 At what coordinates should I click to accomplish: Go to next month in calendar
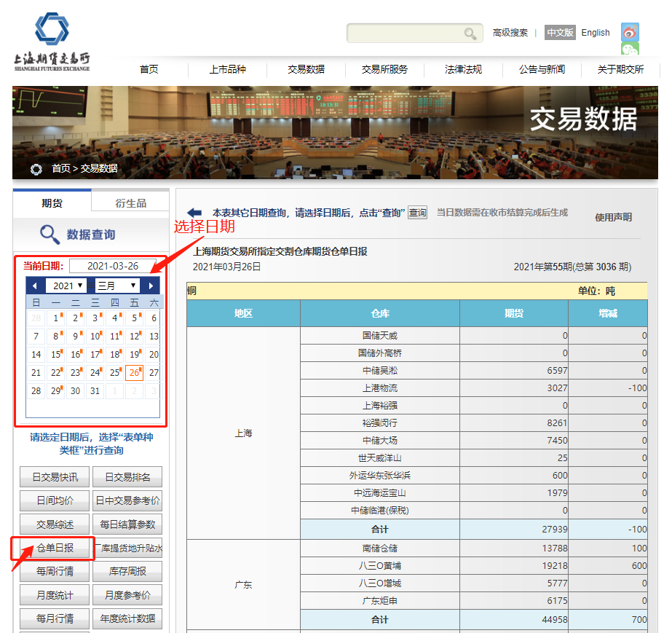coord(151,286)
